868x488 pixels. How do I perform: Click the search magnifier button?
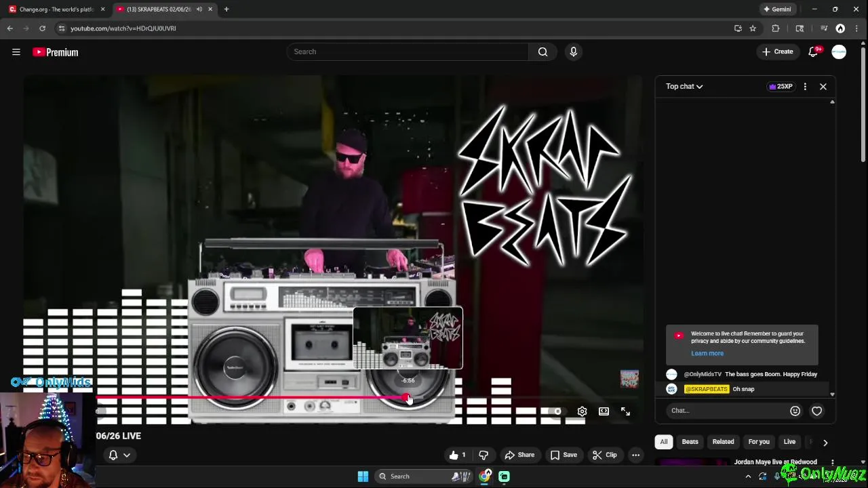click(542, 52)
